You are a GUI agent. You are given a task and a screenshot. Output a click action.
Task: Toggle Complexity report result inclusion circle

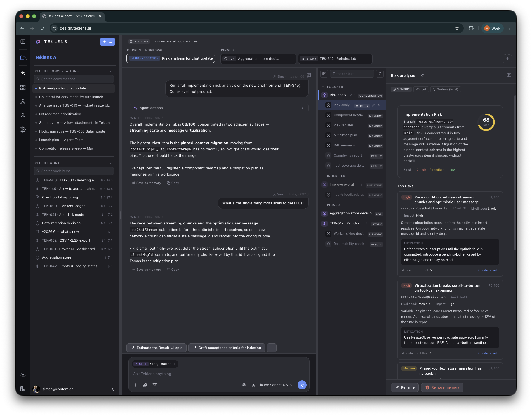point(329,155)
